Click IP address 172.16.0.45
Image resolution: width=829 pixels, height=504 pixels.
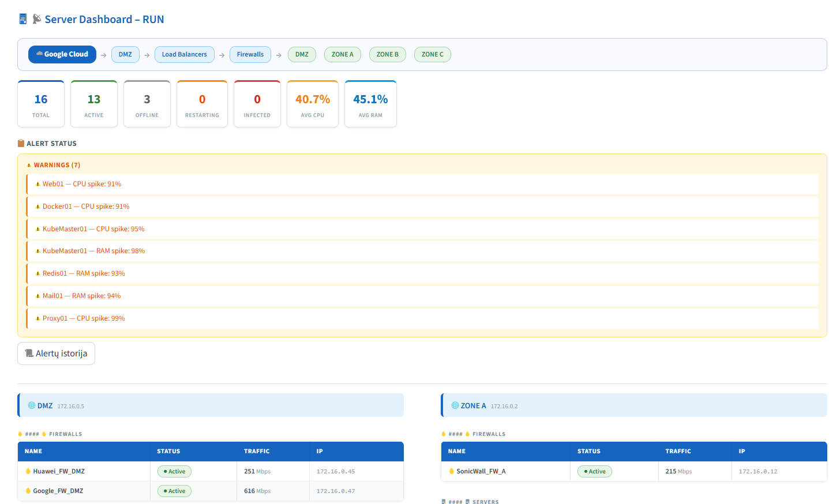click(x=336, y=471)
